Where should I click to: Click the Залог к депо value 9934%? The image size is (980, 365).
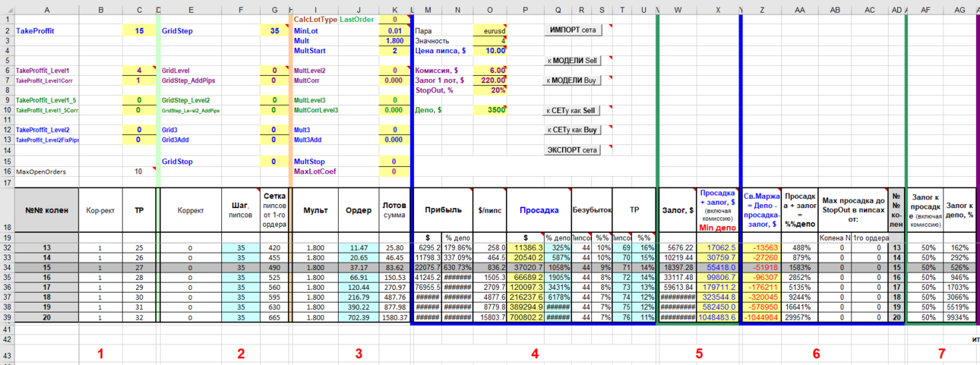[x=960, y=317]
